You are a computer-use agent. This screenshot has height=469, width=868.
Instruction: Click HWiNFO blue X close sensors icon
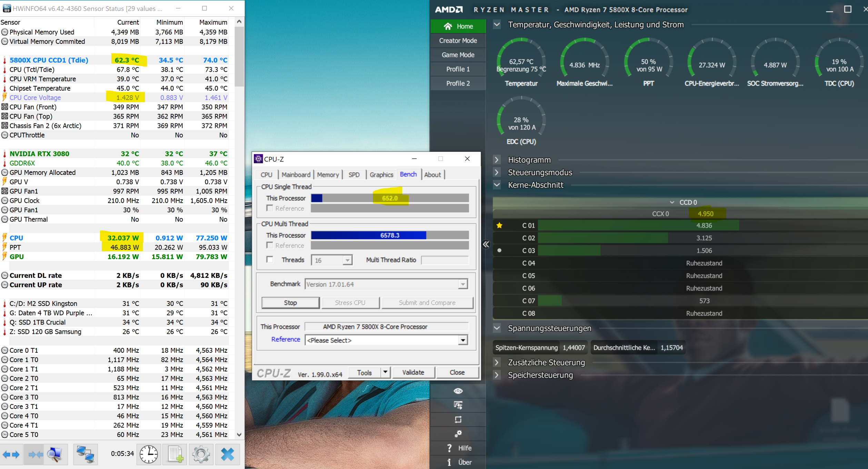pyautogui.click(x=227, y=454)
